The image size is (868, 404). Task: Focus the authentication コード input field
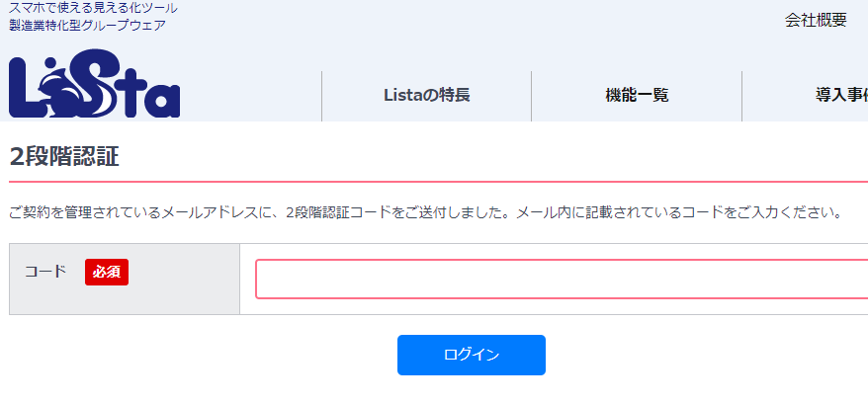click(562, 279)
